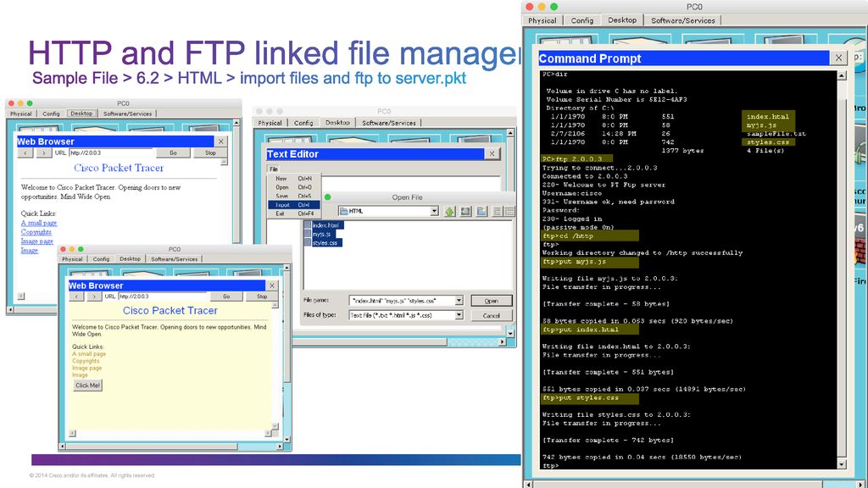Cancel the Open File dialog
Screen dimensions: 868x488
click(491, 315)
